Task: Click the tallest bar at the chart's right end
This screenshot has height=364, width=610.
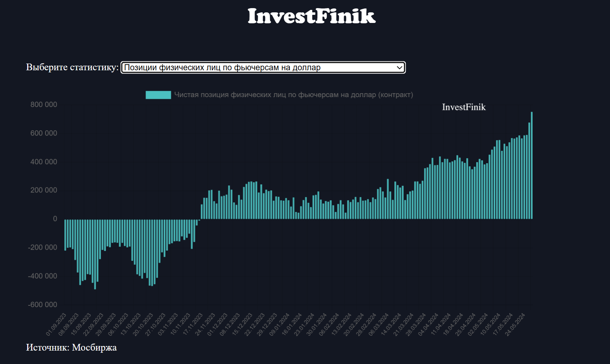Action: 532,165
